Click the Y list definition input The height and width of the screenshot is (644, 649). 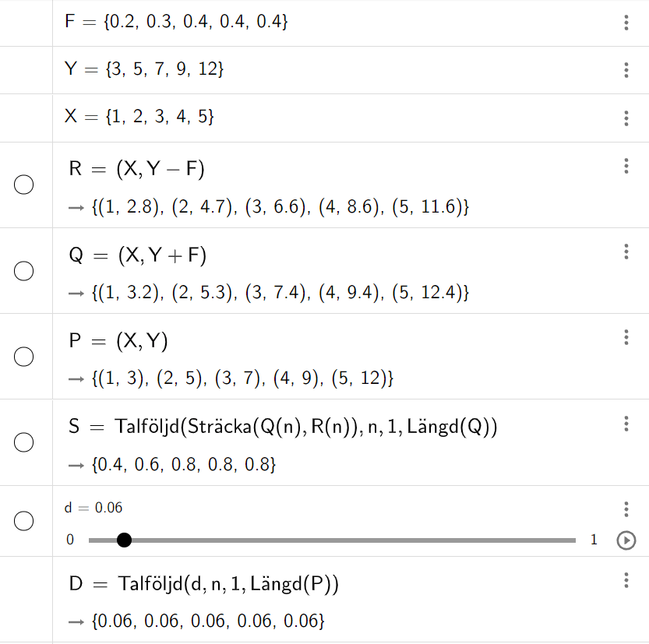click(x=145, y=70)
